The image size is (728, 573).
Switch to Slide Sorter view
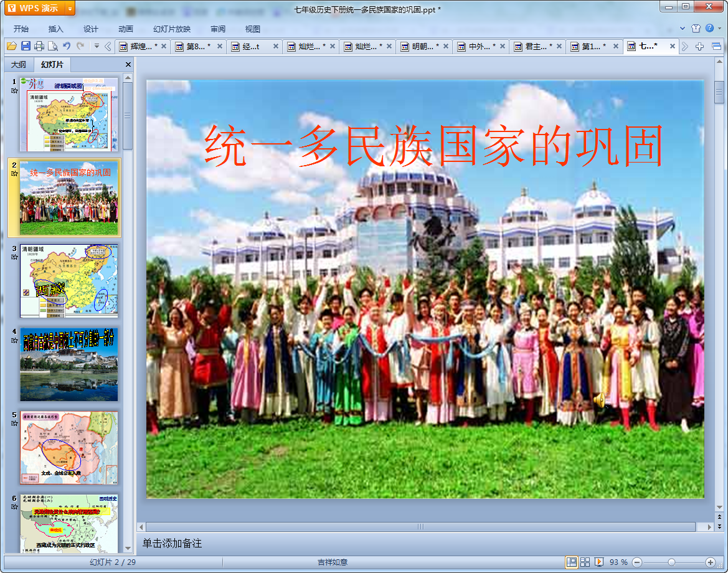[x=585, y=562]
